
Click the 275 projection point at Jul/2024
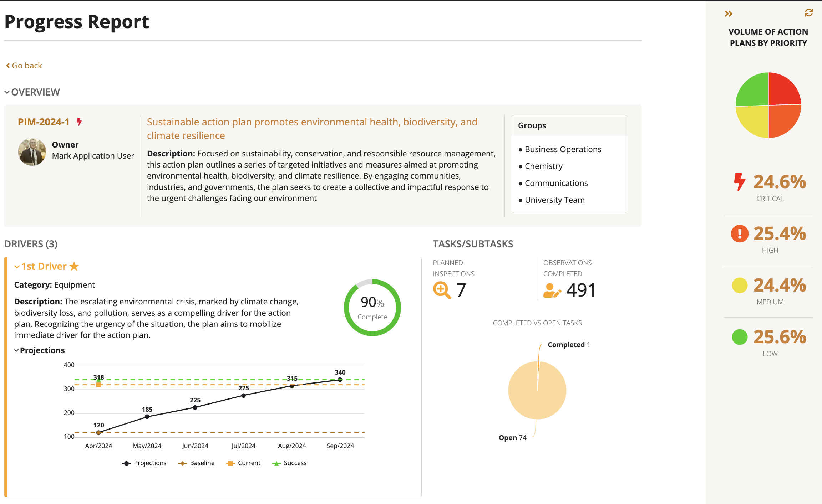pyautogui.click(x=243, y=395)
